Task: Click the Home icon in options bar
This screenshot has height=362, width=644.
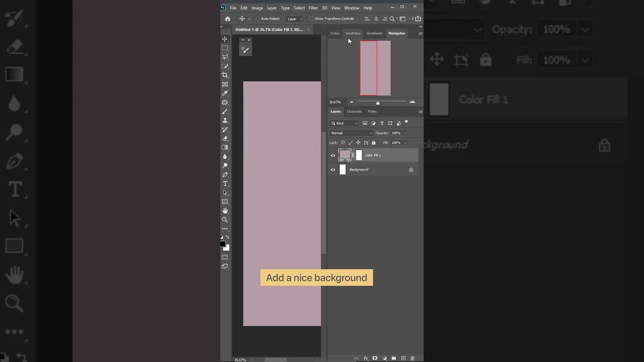Action: [227, 19]
